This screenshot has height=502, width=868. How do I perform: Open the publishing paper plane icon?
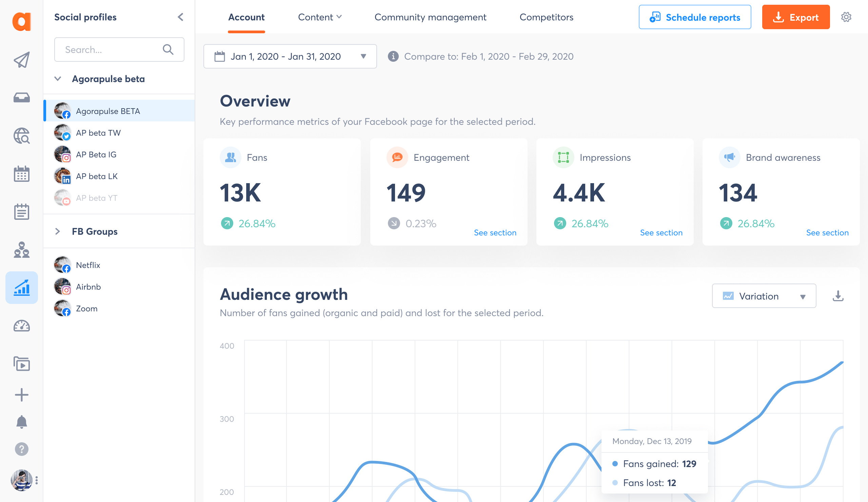click(x=21, y=59)
